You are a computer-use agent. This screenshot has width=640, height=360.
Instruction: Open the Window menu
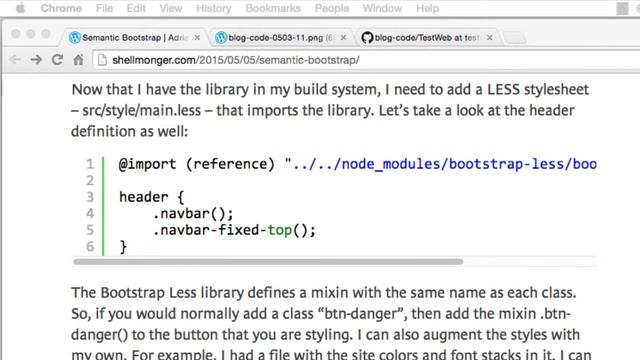coord(382,8)
